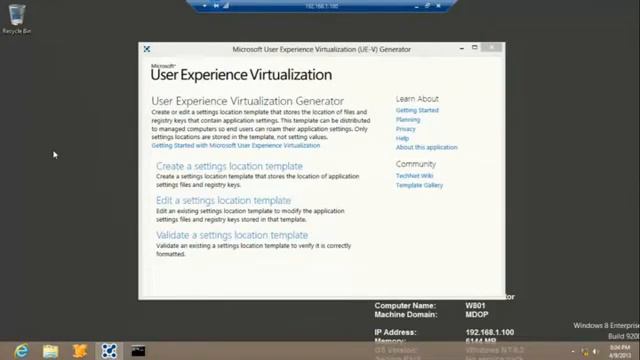This screenshot has width=640, height=360.
Task: Visit the TechNet Wiki link
Action: click(x=414, y=176)
